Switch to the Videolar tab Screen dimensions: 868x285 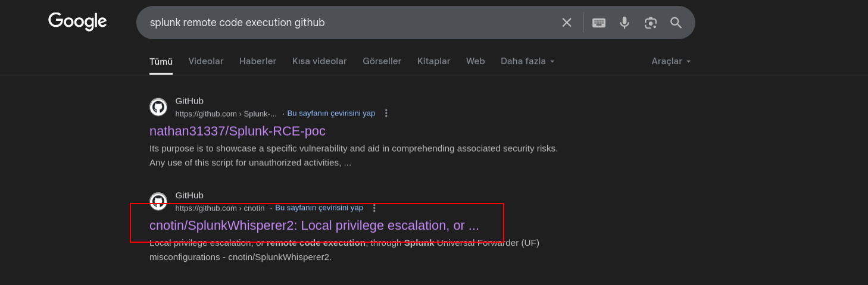[x=206, y=61]
